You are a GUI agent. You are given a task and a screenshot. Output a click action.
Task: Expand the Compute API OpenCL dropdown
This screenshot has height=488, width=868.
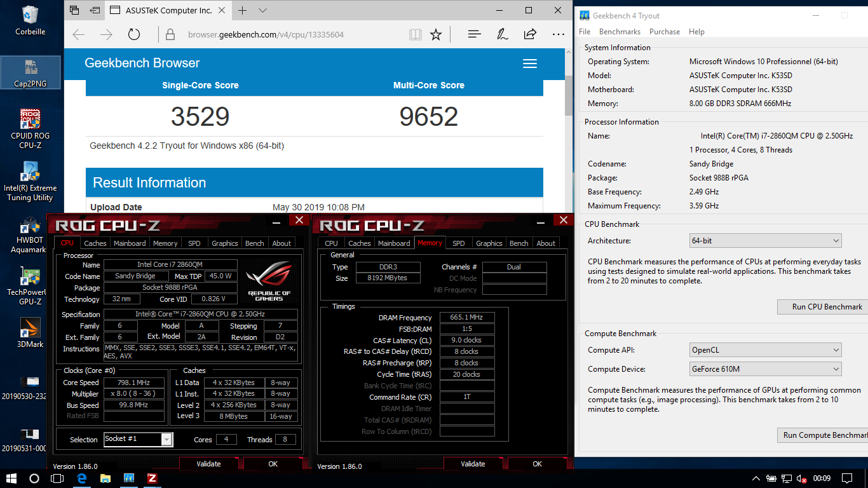point(766,350)
